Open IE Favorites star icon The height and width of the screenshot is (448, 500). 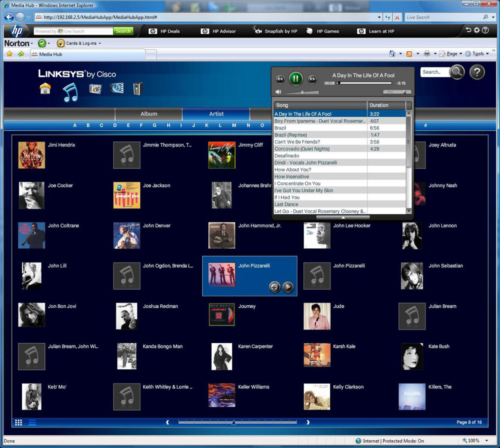coord(9,54)
